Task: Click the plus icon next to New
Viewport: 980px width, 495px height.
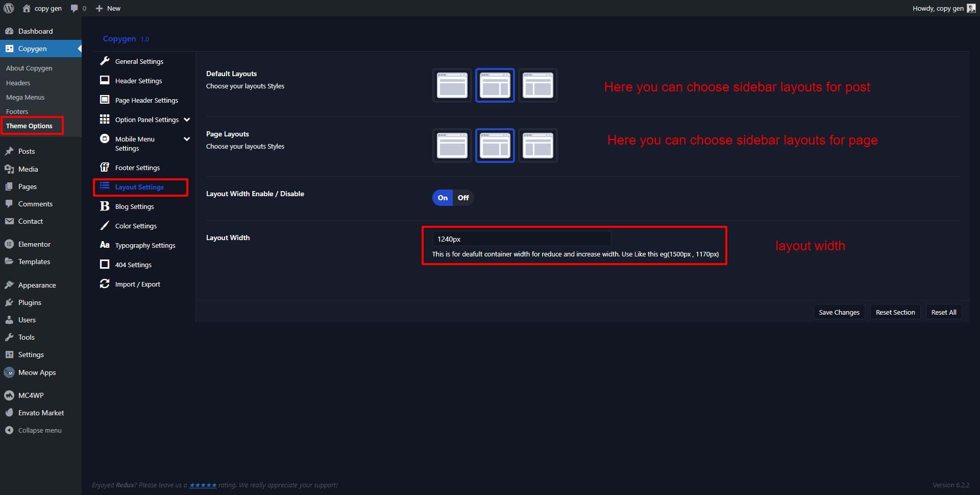Action: 99,8
